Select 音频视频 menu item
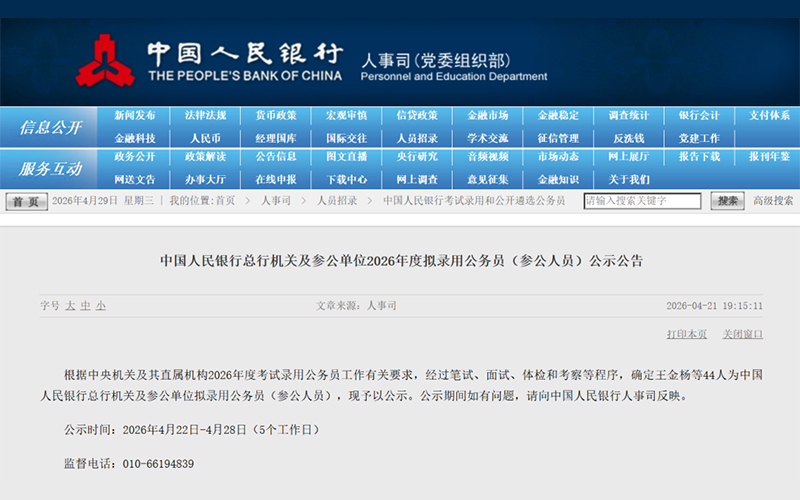Screen dimensions: 800x500 click(x=488, y=157)
